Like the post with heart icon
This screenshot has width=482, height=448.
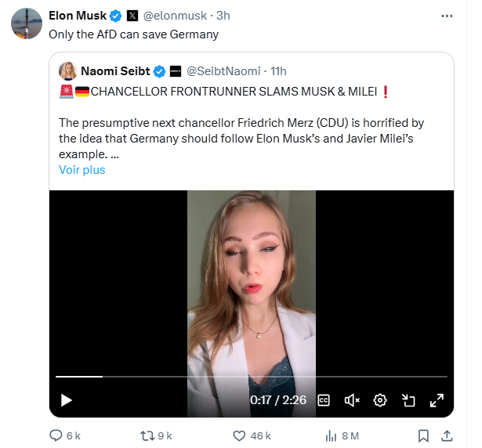click(x=241, y=435)
